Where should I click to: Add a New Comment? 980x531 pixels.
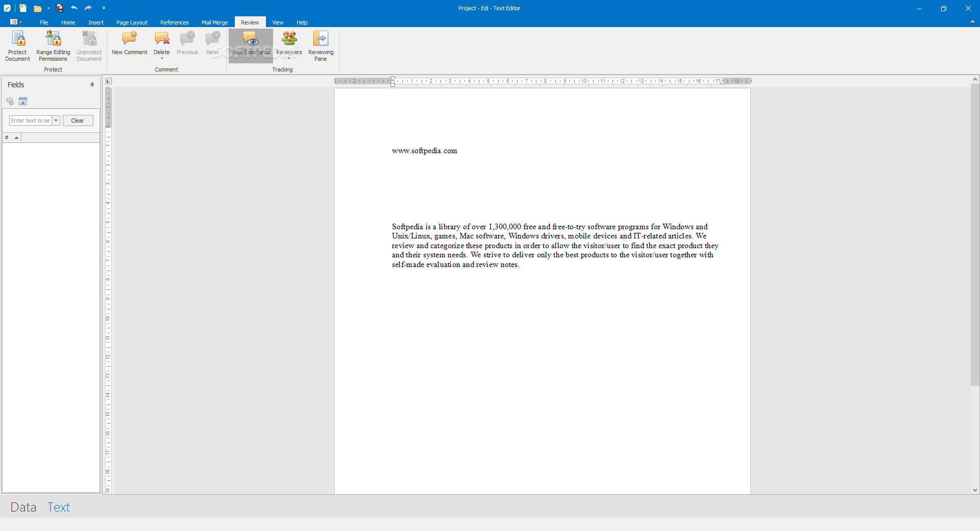(x=129, y=43)
